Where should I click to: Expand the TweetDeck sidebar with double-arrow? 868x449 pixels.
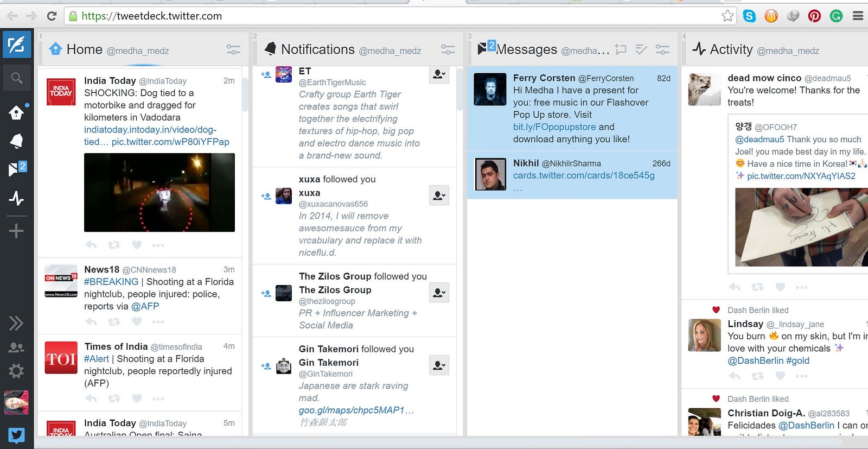(x=16, y=323)
